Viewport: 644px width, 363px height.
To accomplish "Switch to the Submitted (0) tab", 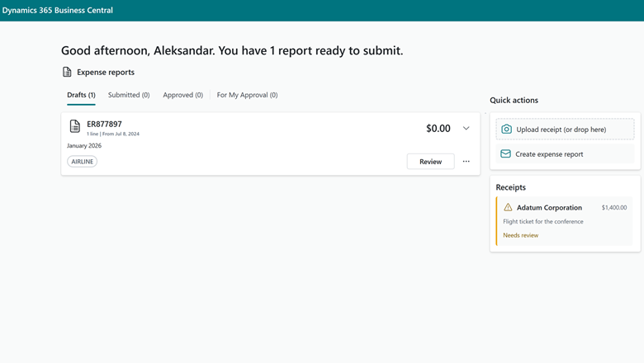I will click(129, 95).
